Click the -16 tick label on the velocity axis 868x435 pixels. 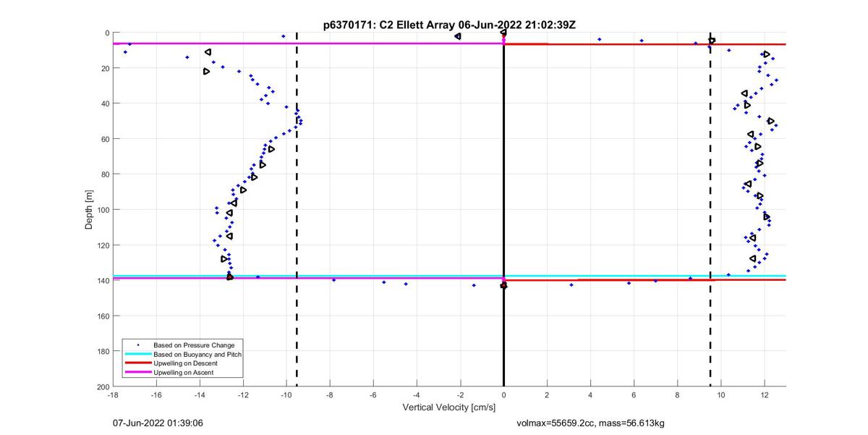click(x=156, y=396)
